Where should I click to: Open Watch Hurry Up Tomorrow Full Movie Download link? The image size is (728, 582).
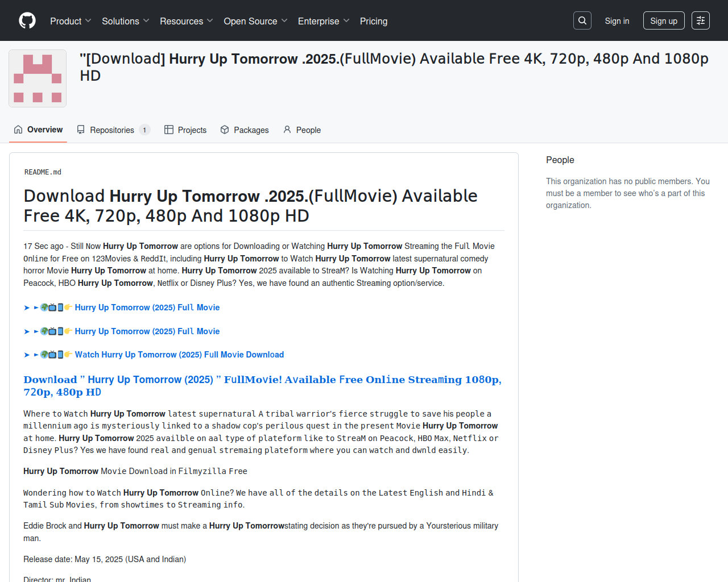pos(179,355)
